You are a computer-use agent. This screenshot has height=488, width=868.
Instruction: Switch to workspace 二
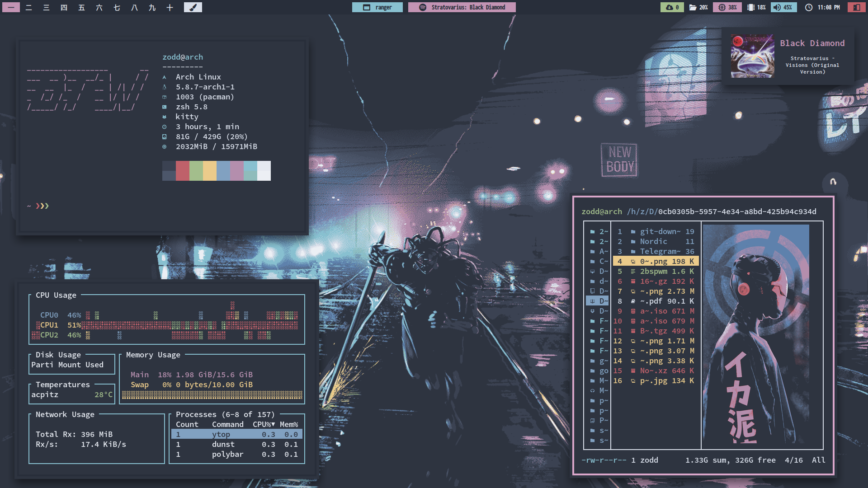28,7
